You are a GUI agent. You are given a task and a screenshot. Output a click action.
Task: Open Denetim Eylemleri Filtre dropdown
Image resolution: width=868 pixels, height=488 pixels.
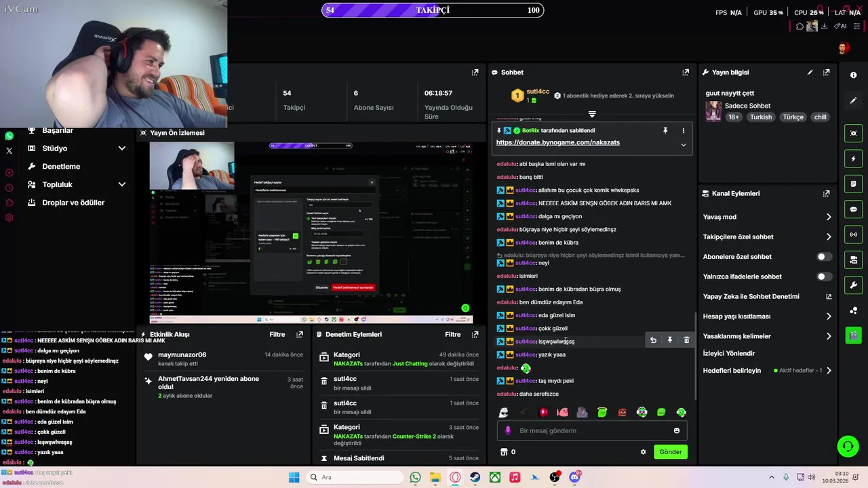tap(452, 334)
